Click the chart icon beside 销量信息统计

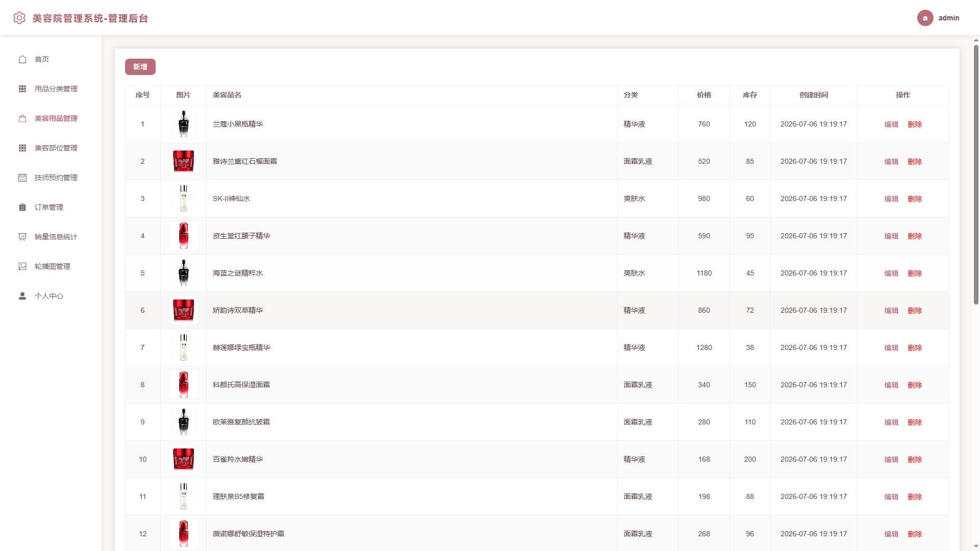click(22, 237)
